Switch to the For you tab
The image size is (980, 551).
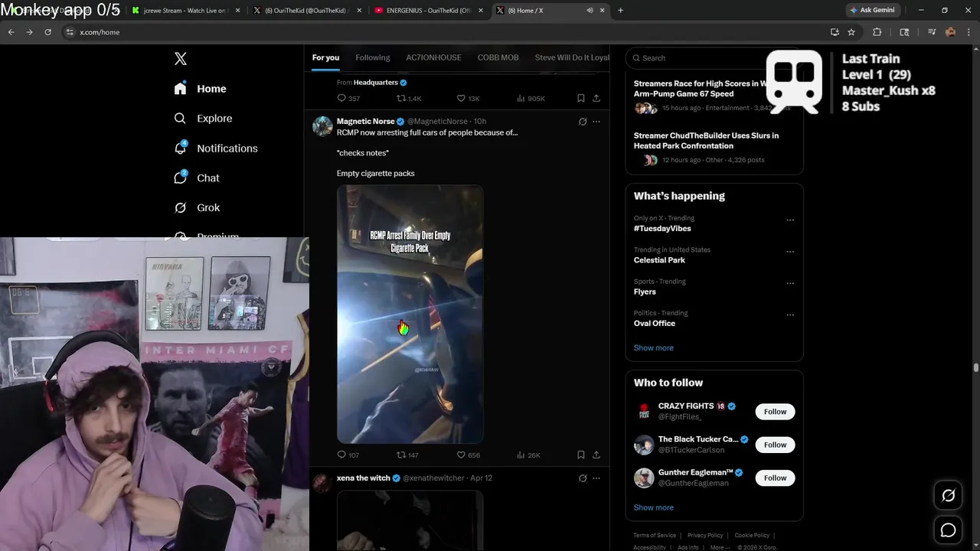tap(325, 57)
